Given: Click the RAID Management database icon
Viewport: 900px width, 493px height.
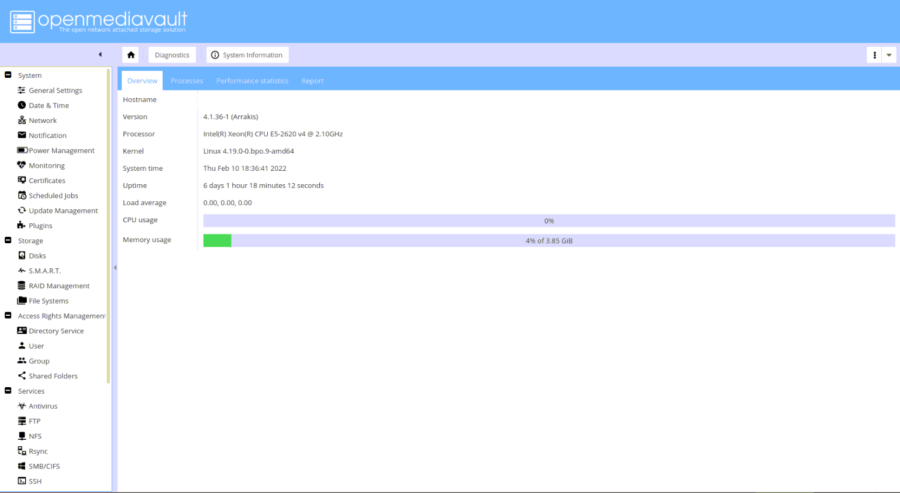Looking at the screenshot, I should coord(22,285).
